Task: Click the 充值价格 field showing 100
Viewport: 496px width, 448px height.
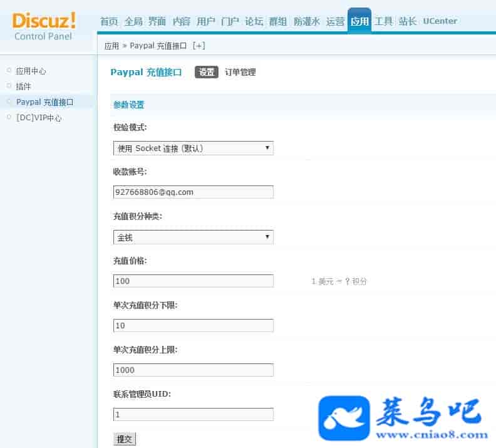Action: click(194, 281)
